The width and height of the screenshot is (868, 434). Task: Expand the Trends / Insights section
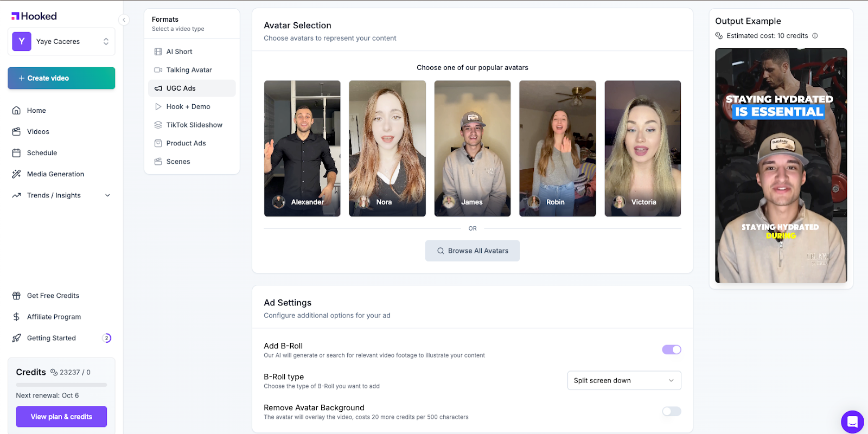(x=107, y=195)
